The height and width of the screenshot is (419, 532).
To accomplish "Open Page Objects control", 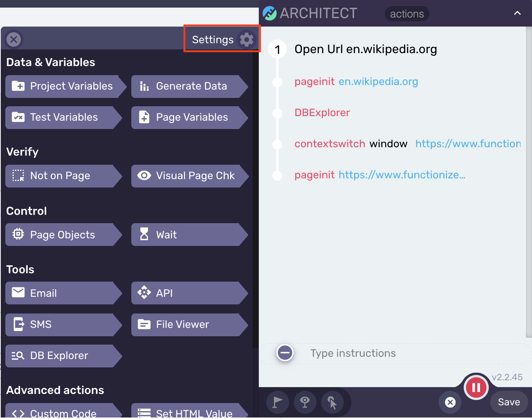I will click(63, 235).
